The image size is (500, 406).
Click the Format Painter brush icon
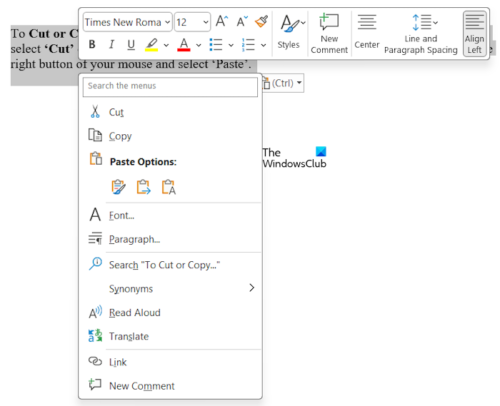point(262,22)
